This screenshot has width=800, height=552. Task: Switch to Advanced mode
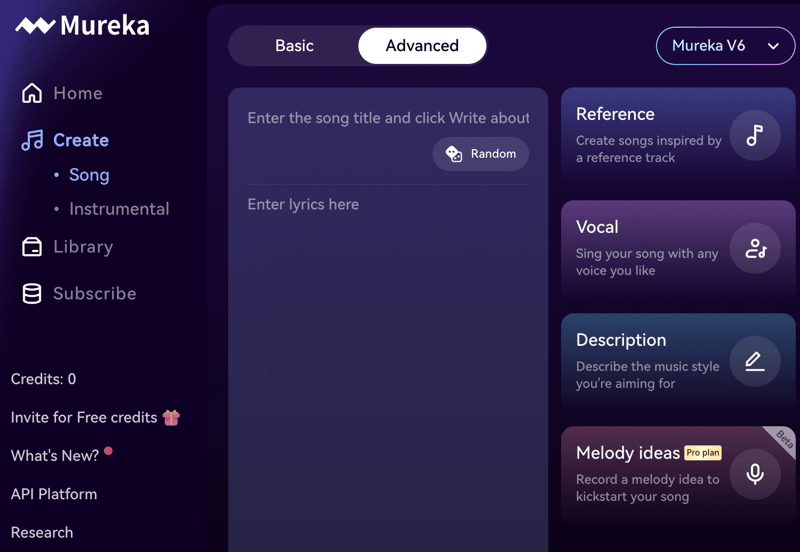point(422,46)
